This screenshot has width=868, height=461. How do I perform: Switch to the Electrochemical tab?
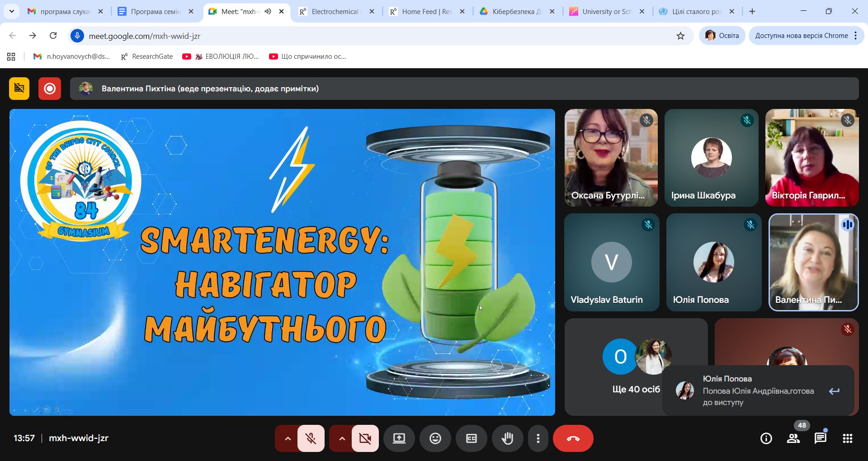335,12
